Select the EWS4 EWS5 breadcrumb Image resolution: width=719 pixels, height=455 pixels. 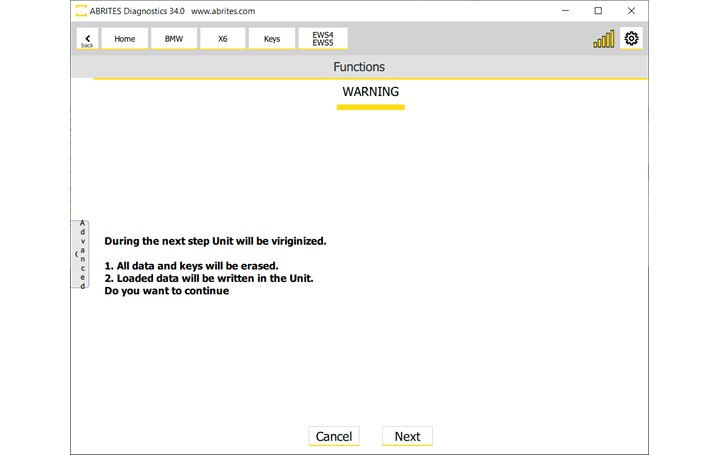coord(323,39)
